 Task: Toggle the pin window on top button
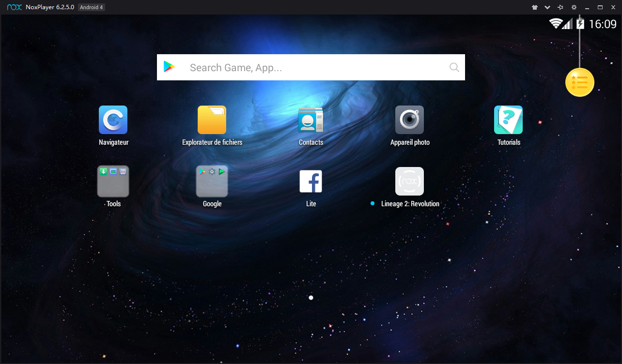point(560,7)
